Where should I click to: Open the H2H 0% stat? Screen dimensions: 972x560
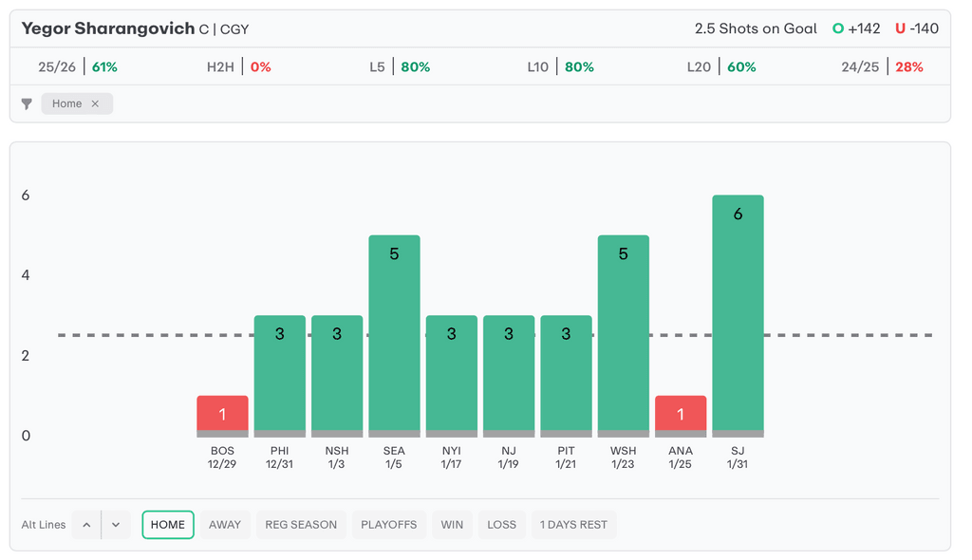(239, 67)
